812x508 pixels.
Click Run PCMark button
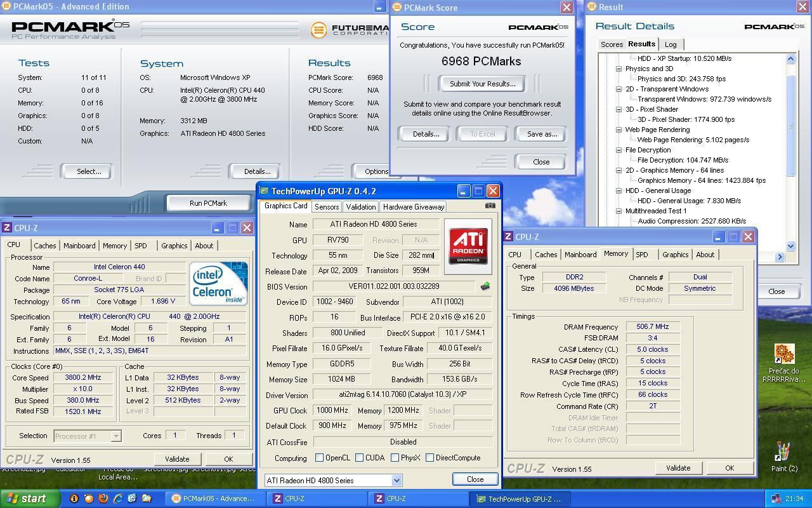[x=208, y=203]
